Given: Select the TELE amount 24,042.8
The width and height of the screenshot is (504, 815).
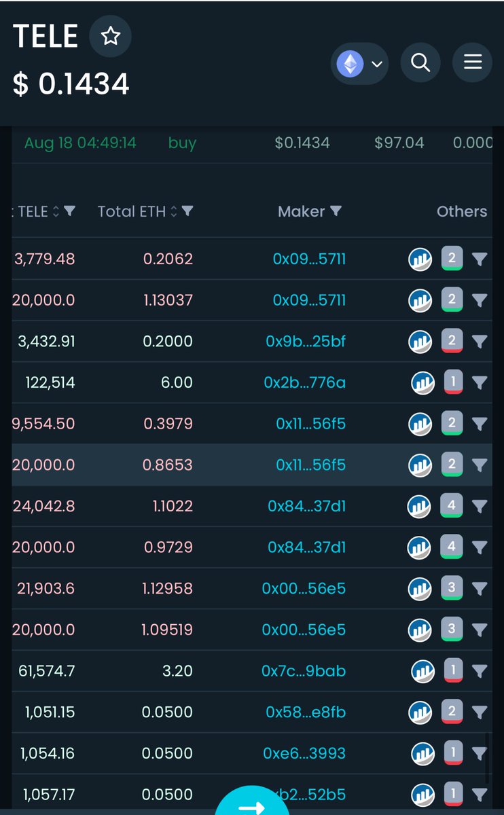Looking at the screenshot, I should point(44,506).
